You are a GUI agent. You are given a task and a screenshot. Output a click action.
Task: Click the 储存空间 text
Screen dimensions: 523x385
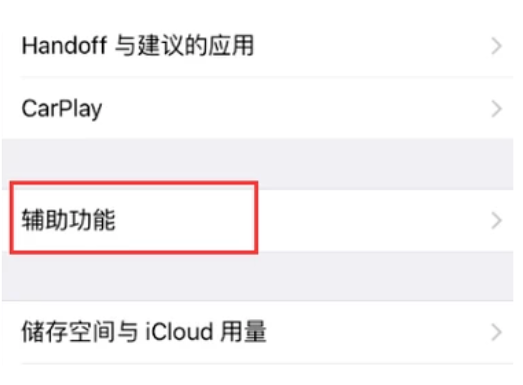coord(68,332)
